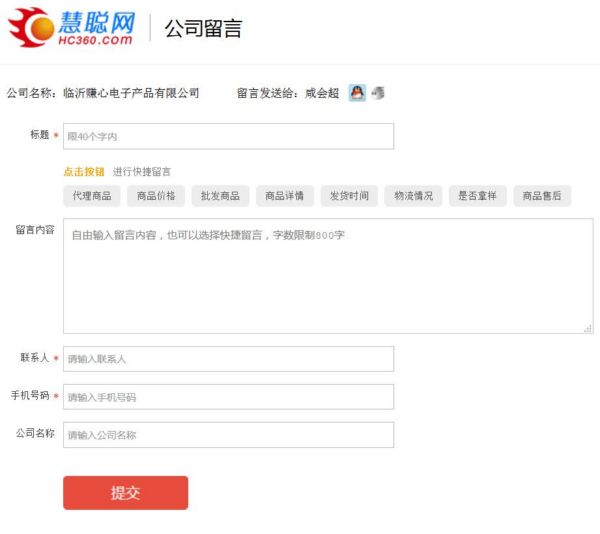Click the orange 点击按钮 text

pos(84,172)
